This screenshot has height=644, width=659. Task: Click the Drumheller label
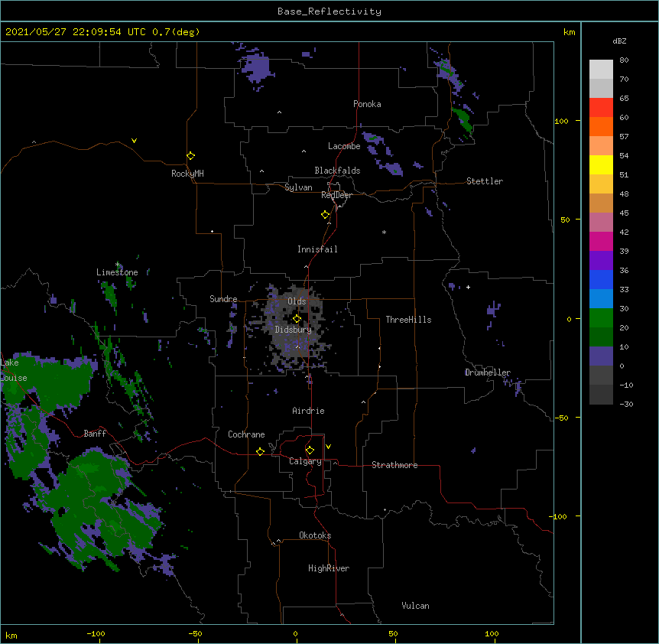tap(488, 372)
